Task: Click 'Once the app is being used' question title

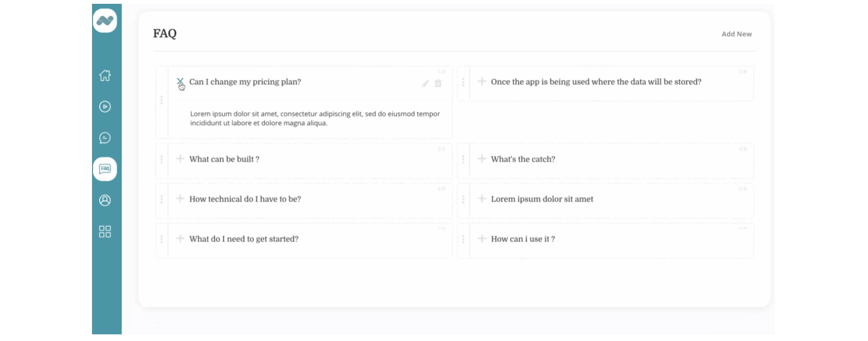Action: pos(596,82)
